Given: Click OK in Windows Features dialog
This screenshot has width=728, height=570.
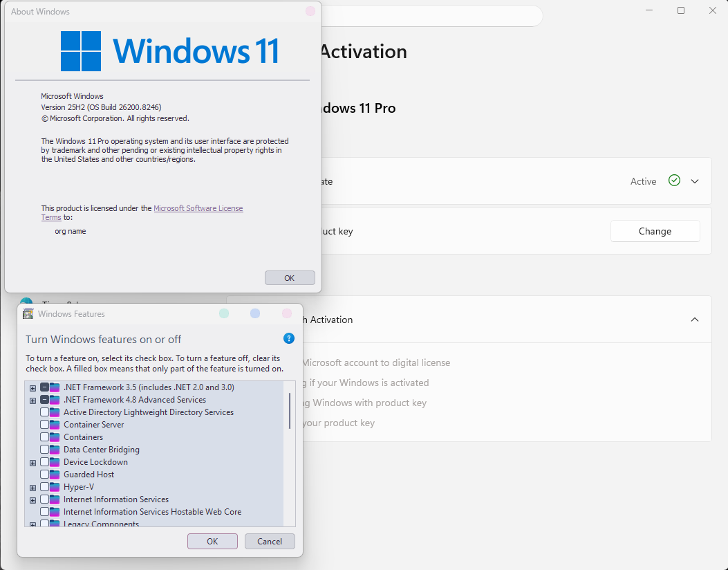Looking at the screenshot, I should point(212,541).
